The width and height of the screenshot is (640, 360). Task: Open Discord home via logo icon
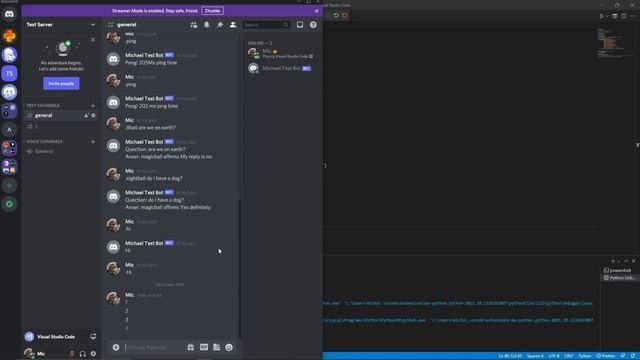pos(9,14)
